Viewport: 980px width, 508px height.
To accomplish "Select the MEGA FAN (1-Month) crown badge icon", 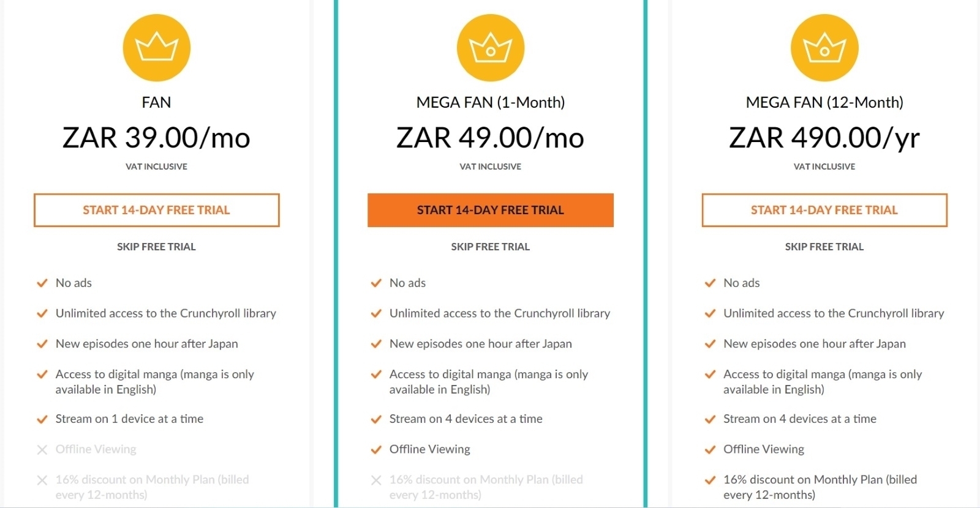I will point(490,47).
